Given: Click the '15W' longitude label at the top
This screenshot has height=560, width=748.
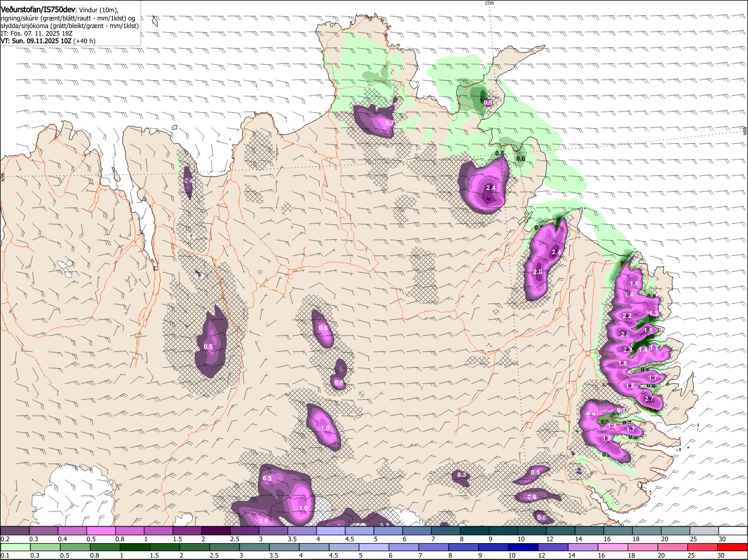Looking at the screenshot, I should point(489,3).
